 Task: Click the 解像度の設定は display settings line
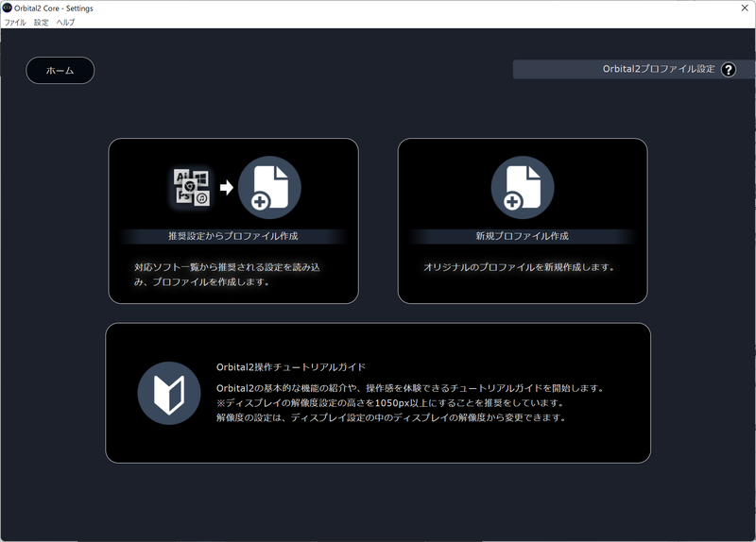pyautogui.click(x=391, y=417)
